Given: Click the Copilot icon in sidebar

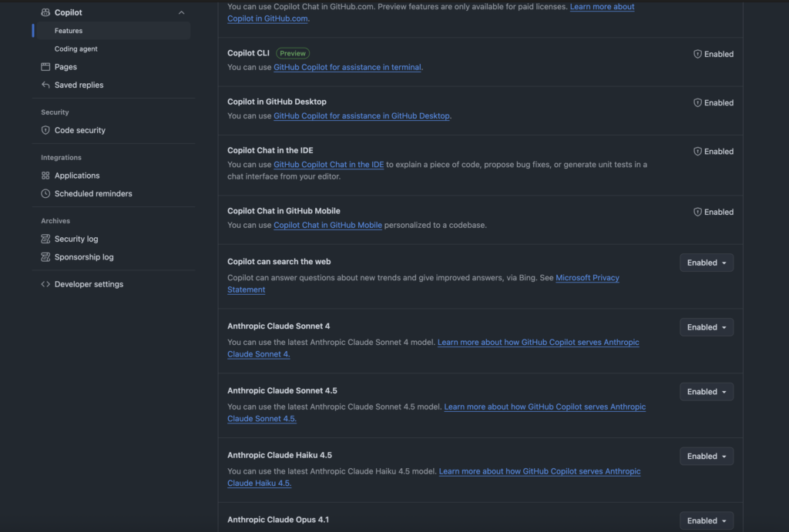Looking at the screenshot, I should 45,12.
